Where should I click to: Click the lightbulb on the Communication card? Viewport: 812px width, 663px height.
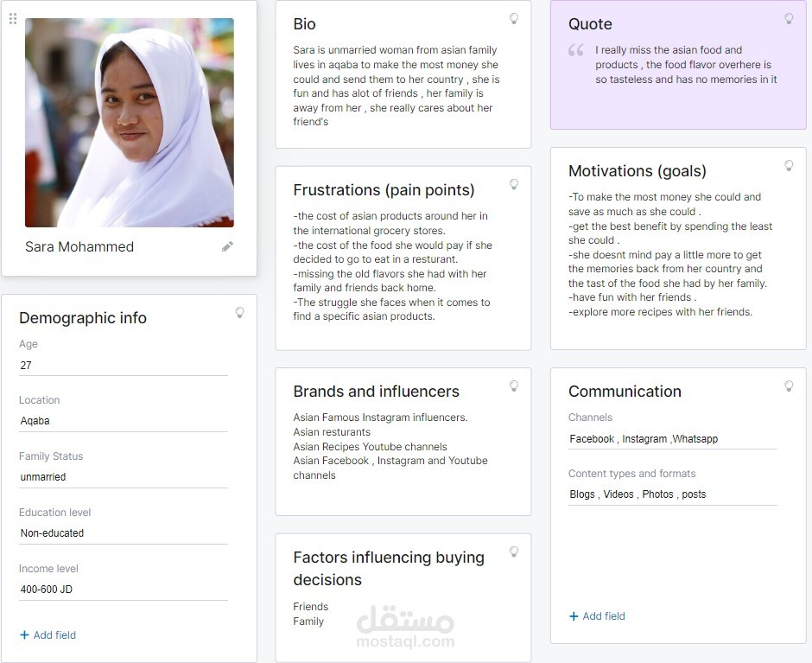[x=789, y=386]
